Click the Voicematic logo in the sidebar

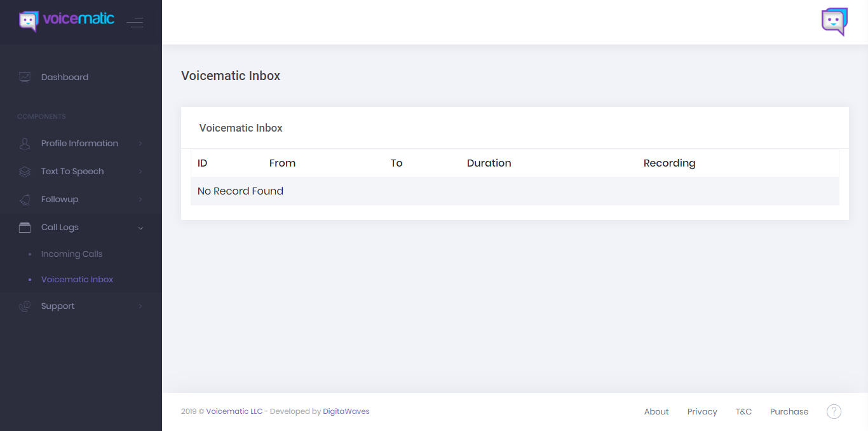tap(67, 21)
